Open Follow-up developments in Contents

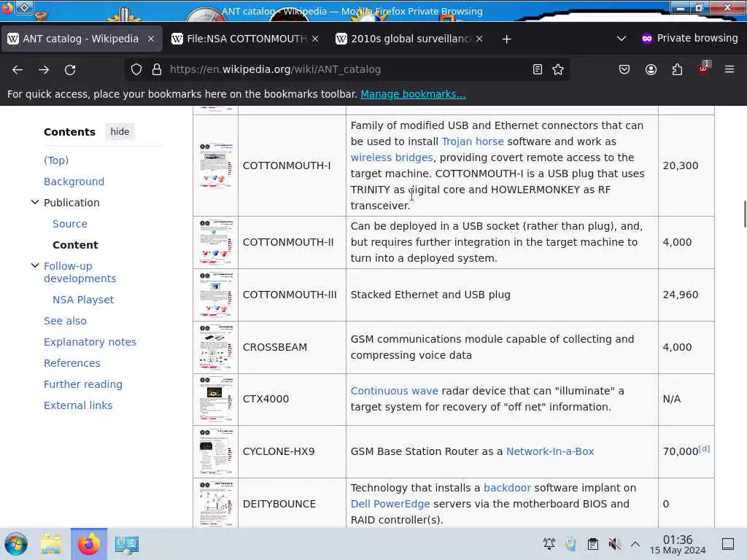[x=80, y=272]
